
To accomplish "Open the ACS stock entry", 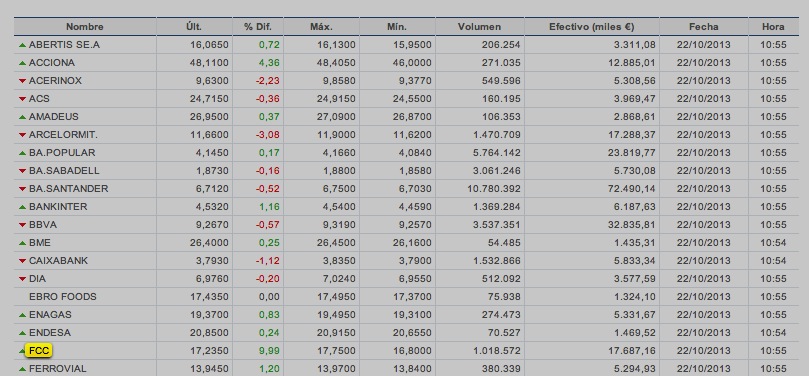I will pyautogui.click(x=39, y=99).
